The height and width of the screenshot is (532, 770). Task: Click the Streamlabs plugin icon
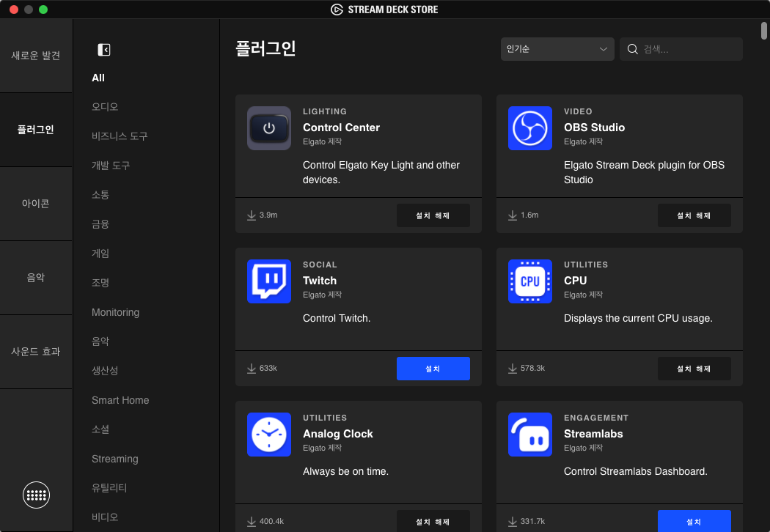point(530,435)
